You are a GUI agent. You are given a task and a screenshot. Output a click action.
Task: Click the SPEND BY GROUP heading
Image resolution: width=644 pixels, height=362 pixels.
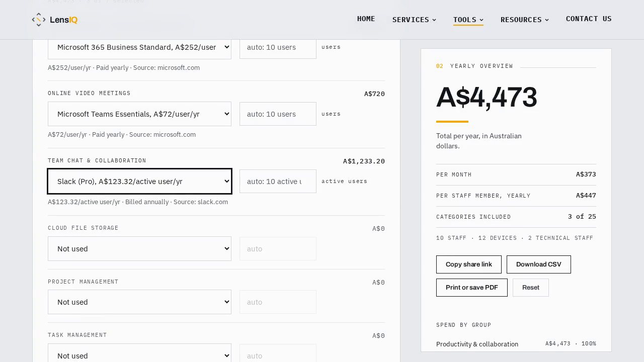[463, 325]
